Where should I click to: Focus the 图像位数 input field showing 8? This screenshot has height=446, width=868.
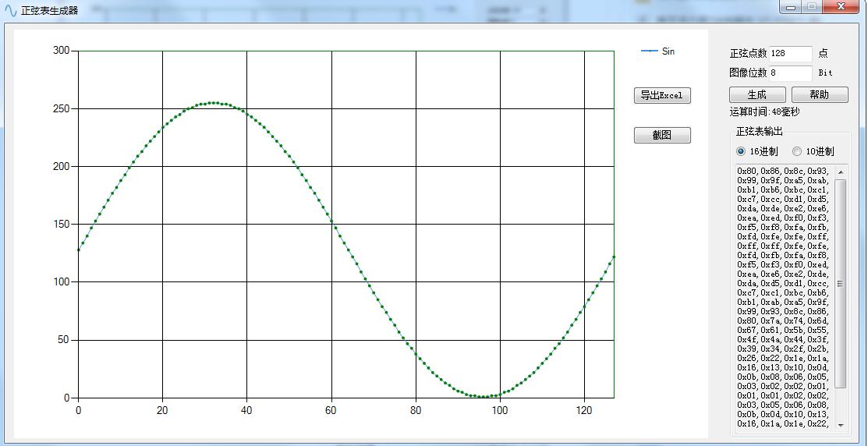pos(790,73)
